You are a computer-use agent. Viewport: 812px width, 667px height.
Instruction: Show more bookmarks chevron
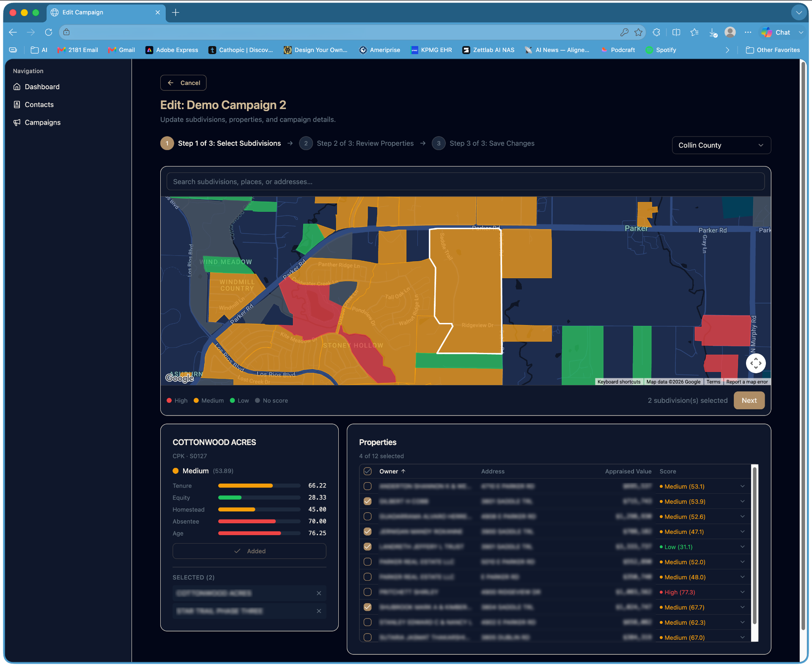(727, 50)
